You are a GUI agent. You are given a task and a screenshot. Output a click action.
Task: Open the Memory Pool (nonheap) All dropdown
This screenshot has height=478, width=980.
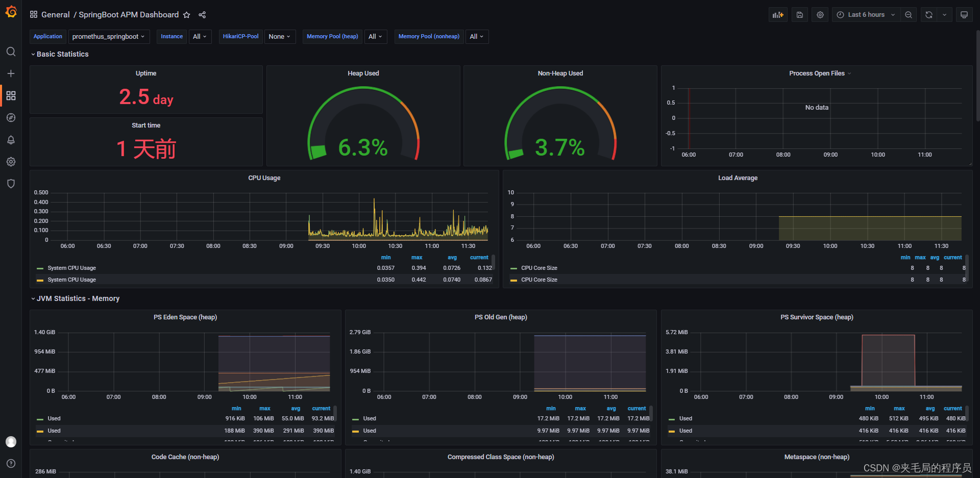[477, 37]
